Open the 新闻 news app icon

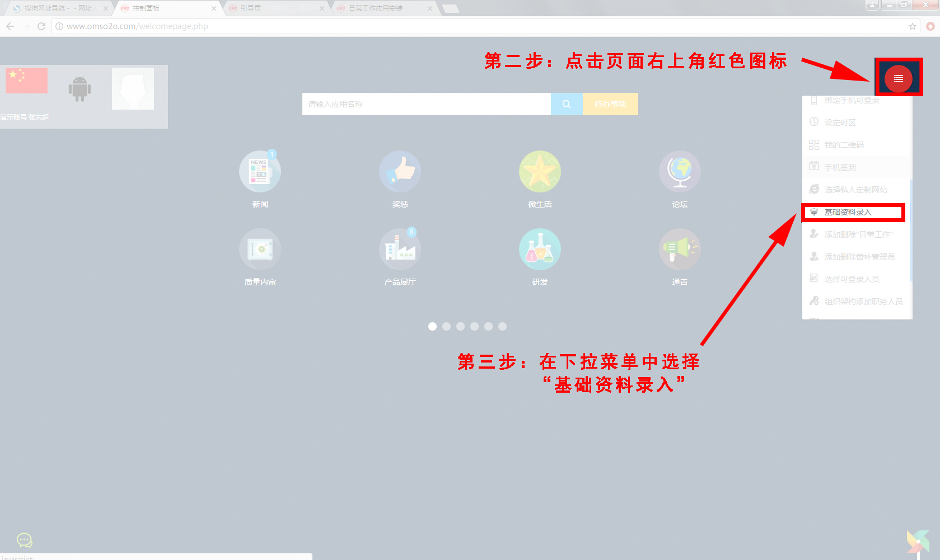(x=260, y=172)
